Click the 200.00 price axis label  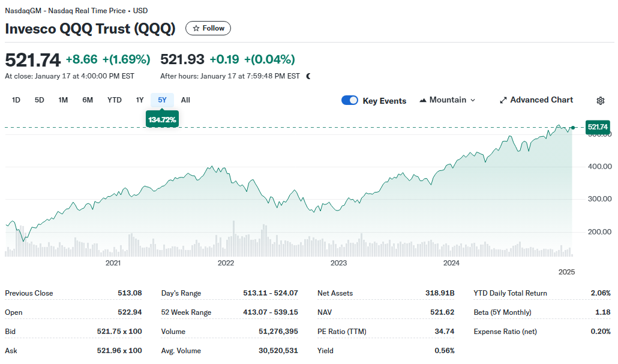click(x=600, y=232)
